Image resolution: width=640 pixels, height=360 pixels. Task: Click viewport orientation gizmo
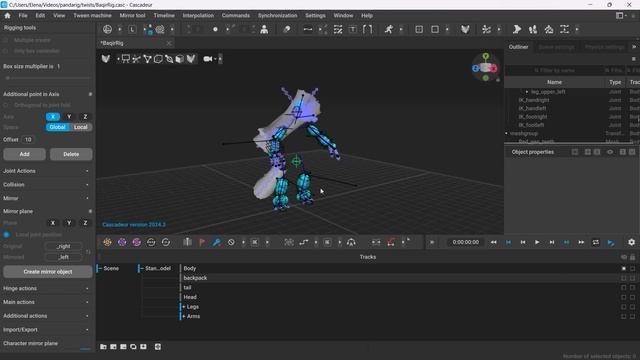(x=485, y=67)
